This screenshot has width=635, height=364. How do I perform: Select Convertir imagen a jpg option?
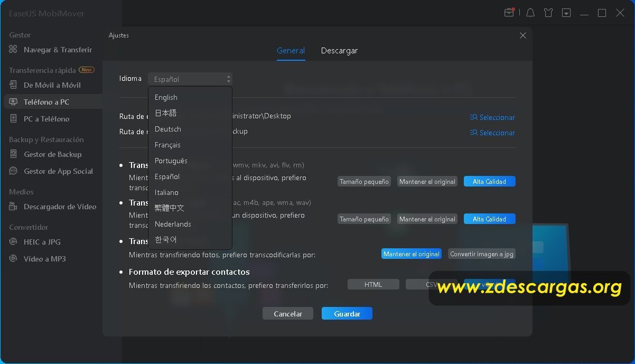pos(481,254)
